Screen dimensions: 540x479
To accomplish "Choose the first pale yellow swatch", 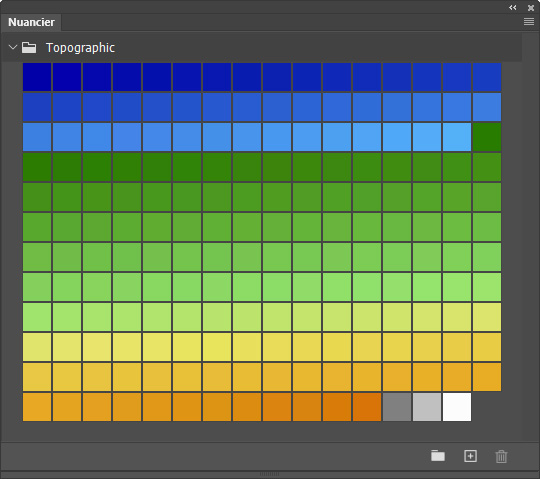I will (37, 347).
